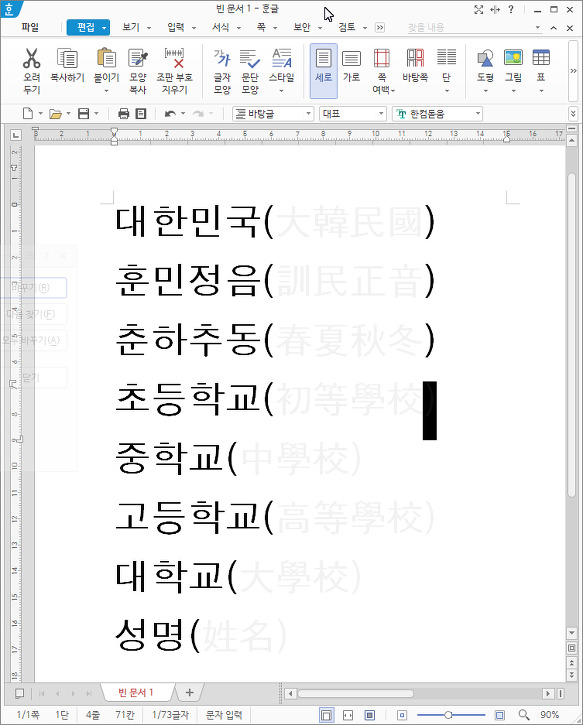Image resolution: width=583 pixels, height=725 pixels.
Task: Click the 붙이기 (Paste) clipboard icon
Action: (x=106, y=58)
